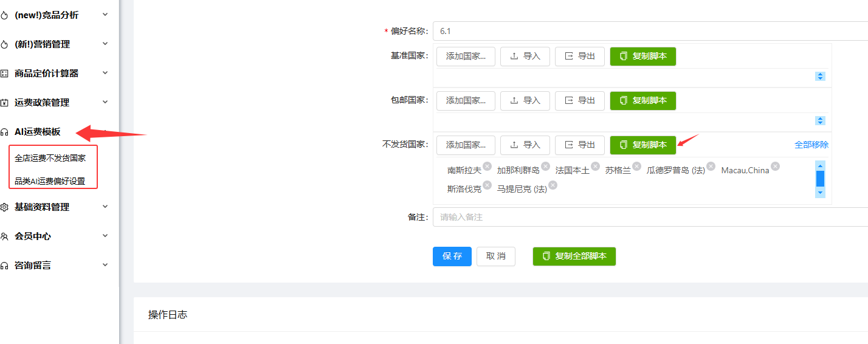Click the 备注 input field
This screenshot has height=344, width=868.
click(650, 217)
